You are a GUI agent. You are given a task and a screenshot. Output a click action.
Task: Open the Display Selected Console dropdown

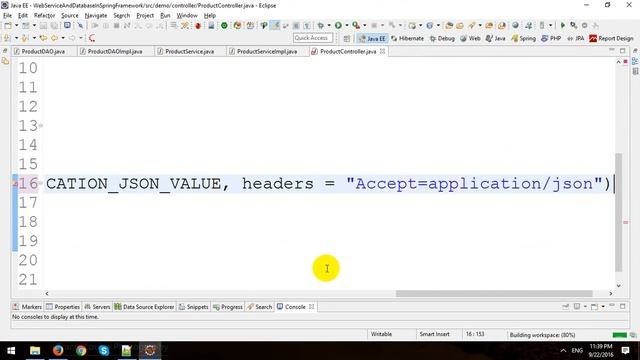[585, 306]
